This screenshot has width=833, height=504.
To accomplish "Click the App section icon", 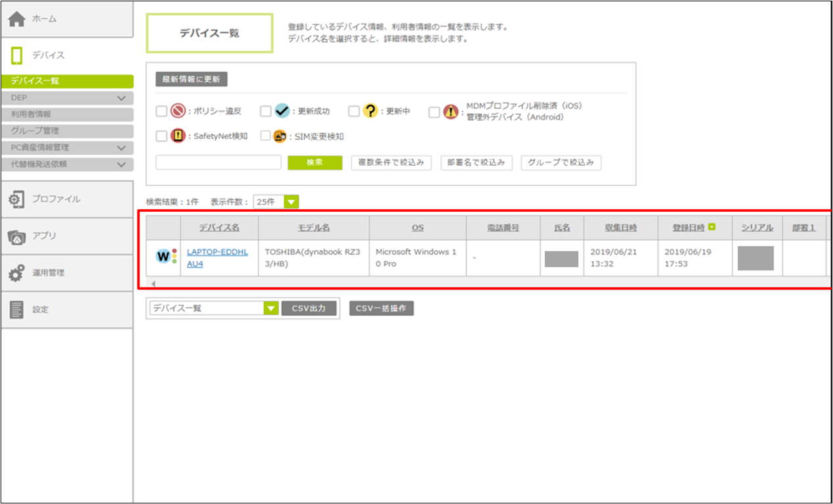I will pyautogui.click(x=17, y=236).
